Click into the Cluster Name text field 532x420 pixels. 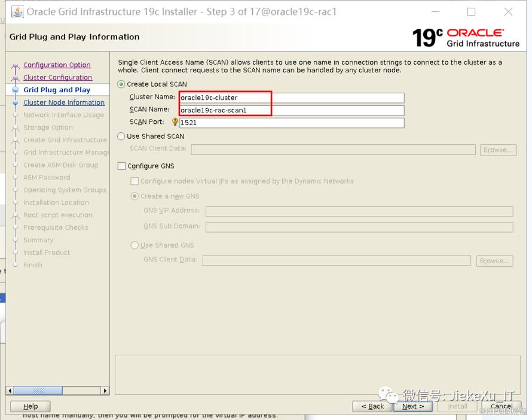292,98
